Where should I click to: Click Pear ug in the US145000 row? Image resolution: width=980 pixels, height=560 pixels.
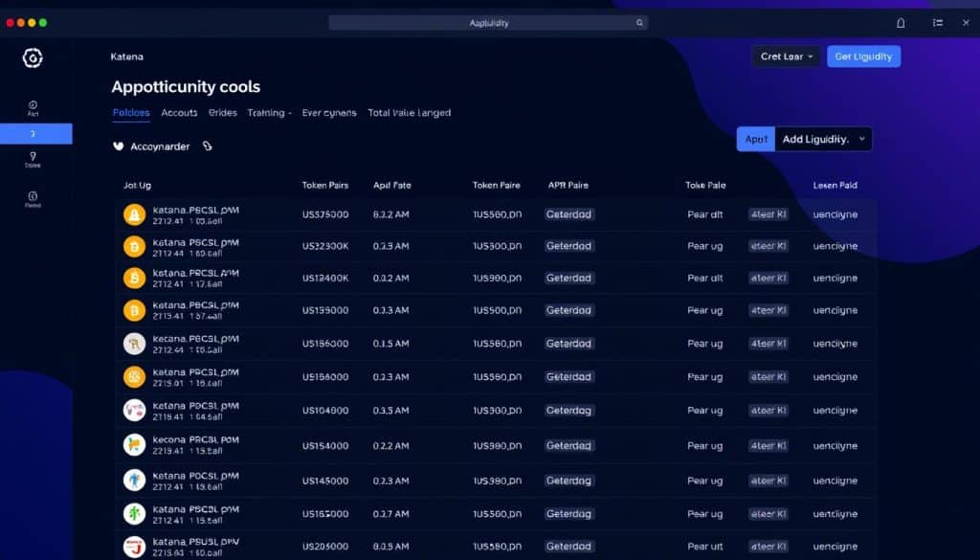click(705, 481)
